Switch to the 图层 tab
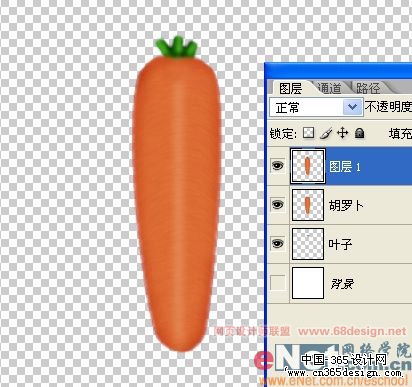This screenshot has height=387, width=412. coord(291,88)
